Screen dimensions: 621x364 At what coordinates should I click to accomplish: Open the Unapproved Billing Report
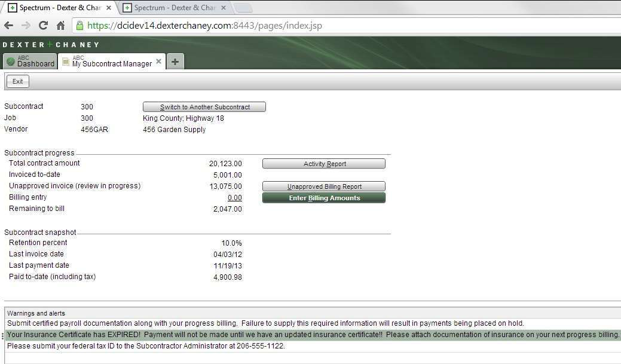[x=324, y=186]
